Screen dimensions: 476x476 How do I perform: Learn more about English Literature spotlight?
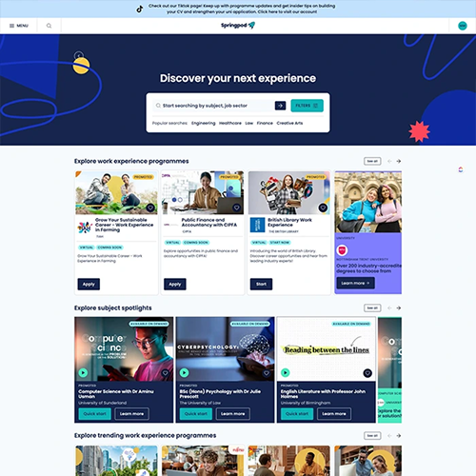[334, 414]
